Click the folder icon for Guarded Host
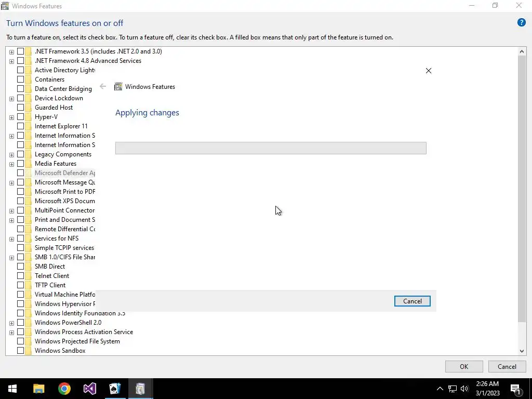The image size is (532, 399). pyautogui.click(x=29, y=107)
